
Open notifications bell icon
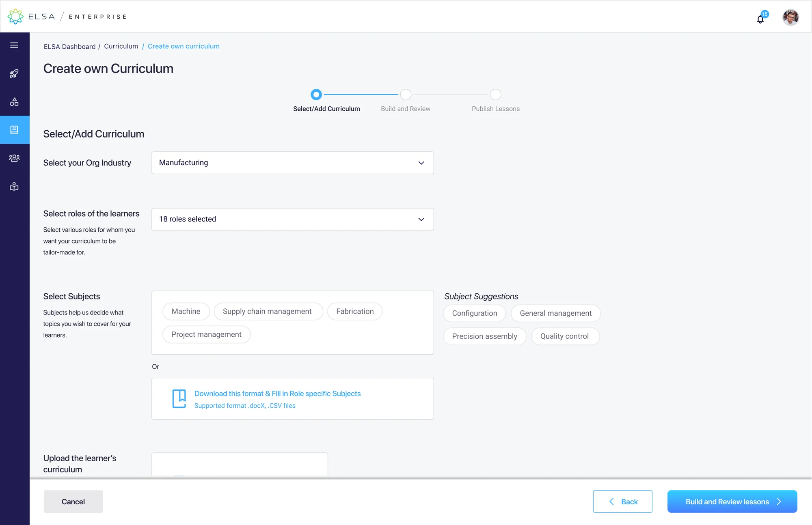pyautogui.click(x=760, y=19)
